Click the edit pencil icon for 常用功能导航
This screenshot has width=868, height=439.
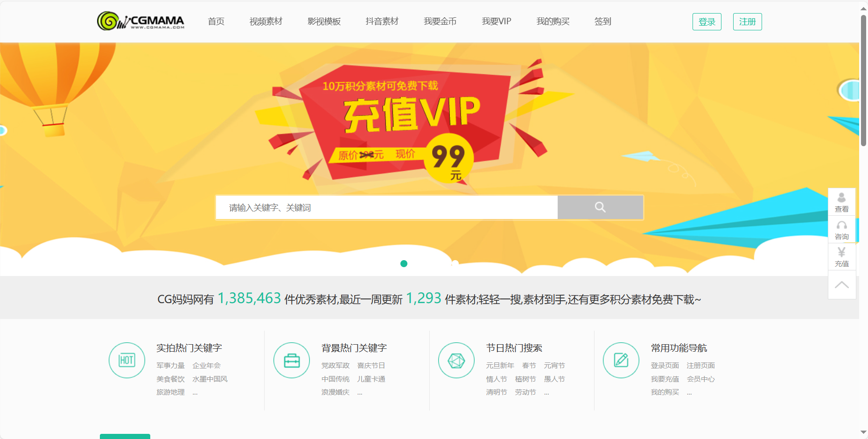click(x=621, y=360)
